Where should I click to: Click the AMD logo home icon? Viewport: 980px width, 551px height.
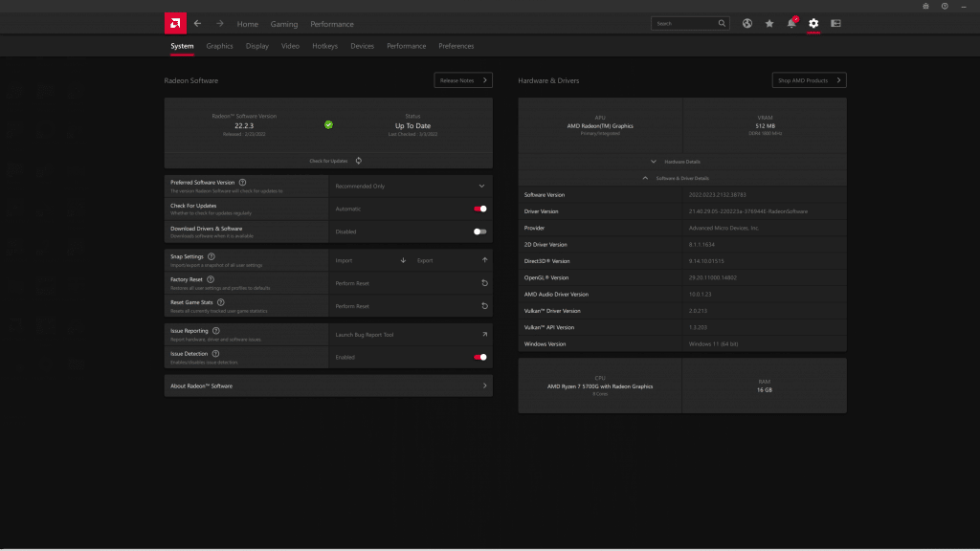point(176,24)
